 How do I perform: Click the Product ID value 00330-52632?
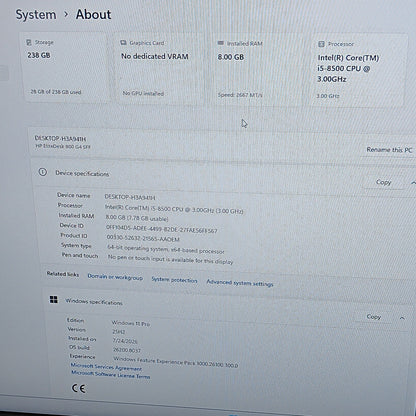(143, 238)
